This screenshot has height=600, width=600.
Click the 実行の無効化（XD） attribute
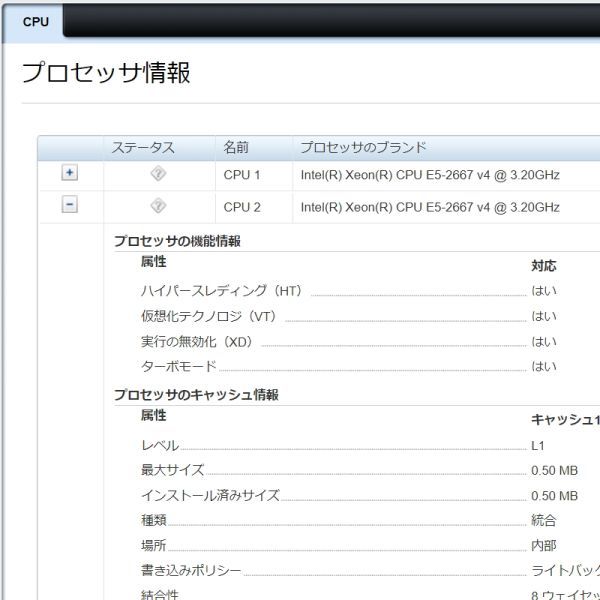pos(196,342)
